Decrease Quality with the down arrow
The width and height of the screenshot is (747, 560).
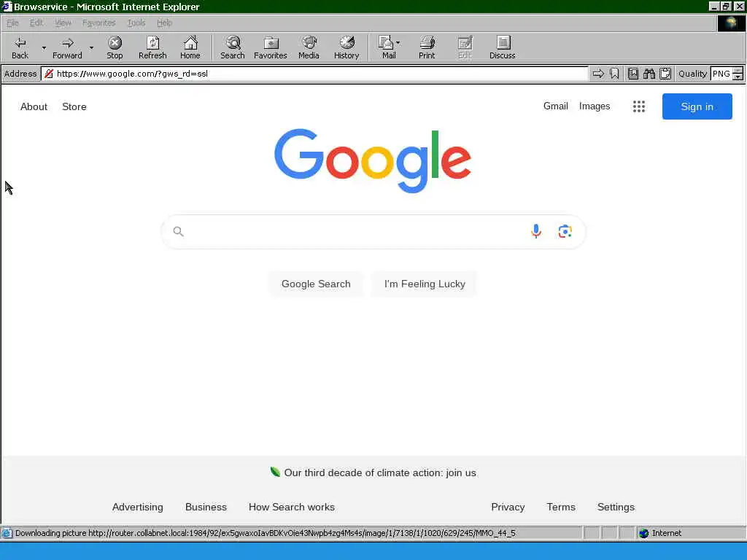(x=738, y=77)
